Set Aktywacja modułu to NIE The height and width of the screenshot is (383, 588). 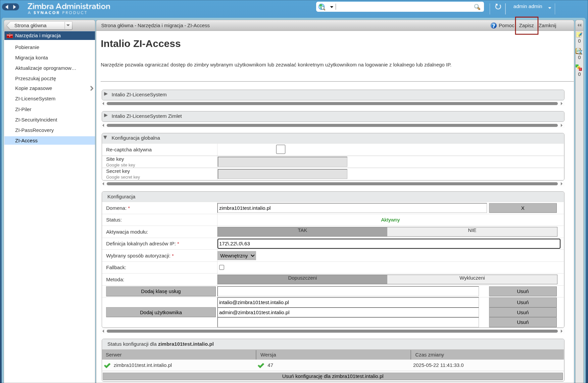tap(472, 232)
